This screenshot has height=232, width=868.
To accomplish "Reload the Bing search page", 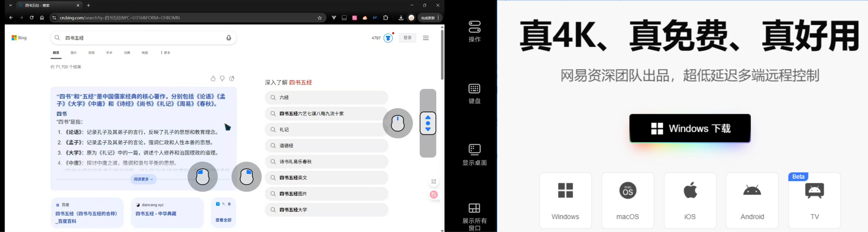I will (x=32, y=18).
